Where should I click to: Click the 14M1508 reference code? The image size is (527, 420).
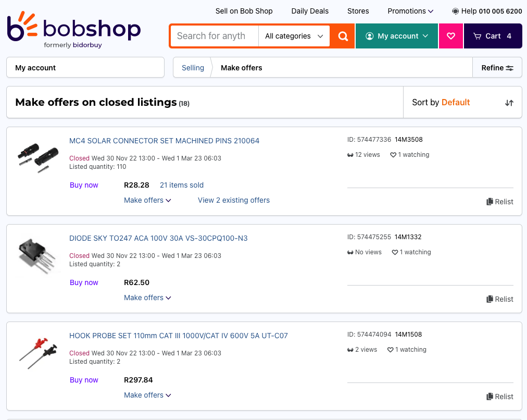(x=408, y=335)
